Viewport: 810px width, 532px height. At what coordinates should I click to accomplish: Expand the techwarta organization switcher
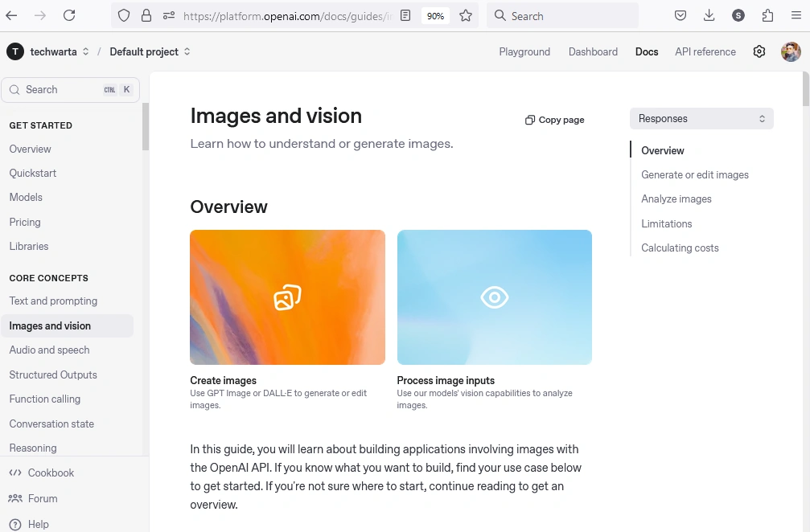pyautogui.click(x=86, y=51)
